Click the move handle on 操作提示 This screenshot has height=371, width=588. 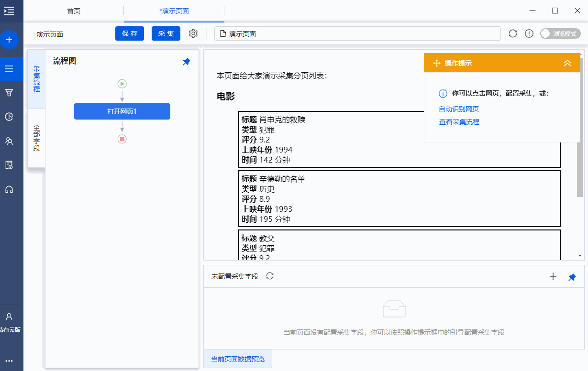coord(436,63)
